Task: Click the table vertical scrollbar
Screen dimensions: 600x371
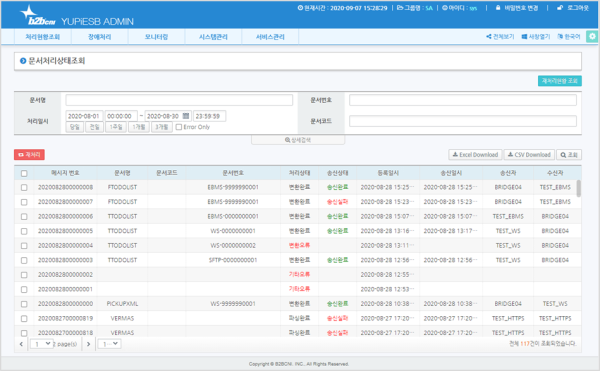Action: tap(578, 189)
